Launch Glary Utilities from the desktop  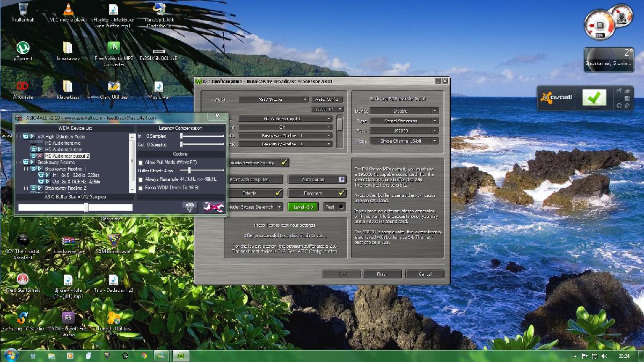(x=113, y=87)
